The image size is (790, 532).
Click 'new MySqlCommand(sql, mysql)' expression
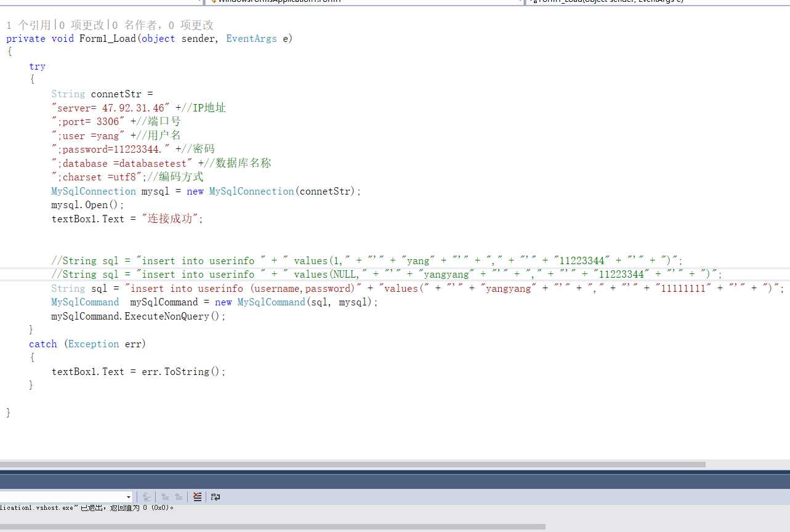pyautogui.click(x=294, y=302)
